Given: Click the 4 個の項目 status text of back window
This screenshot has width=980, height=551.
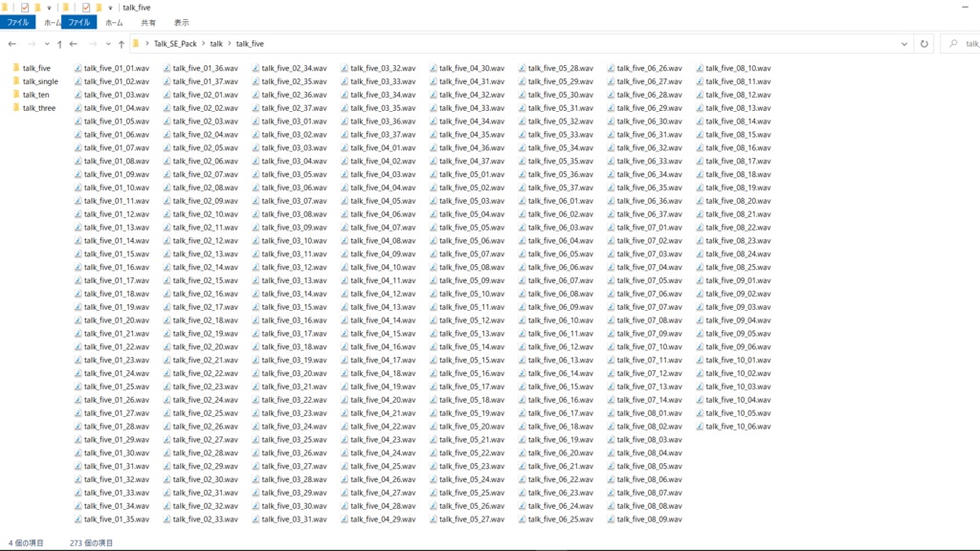Looking at the screenshot, I should (26, 543).
